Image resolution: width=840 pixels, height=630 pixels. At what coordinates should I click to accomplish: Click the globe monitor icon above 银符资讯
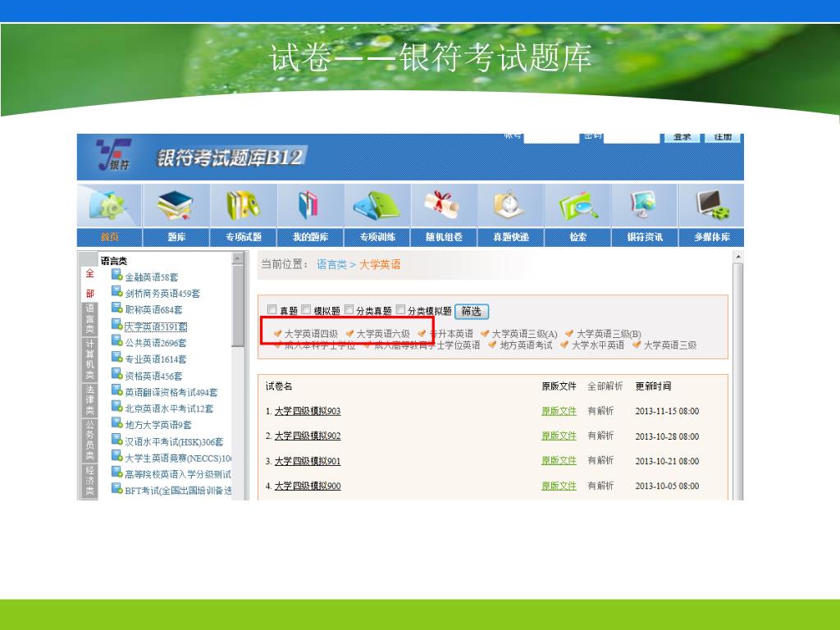coord(644,206)
